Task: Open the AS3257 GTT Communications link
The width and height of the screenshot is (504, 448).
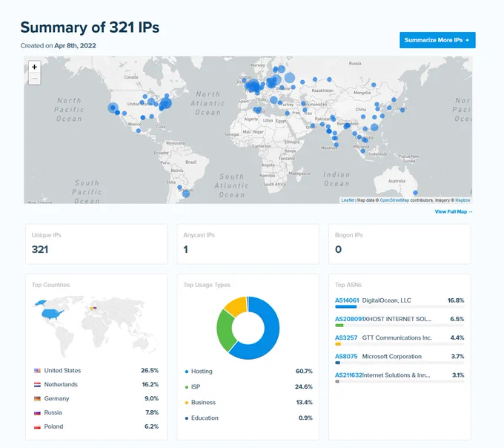Action: coord(346,337)
